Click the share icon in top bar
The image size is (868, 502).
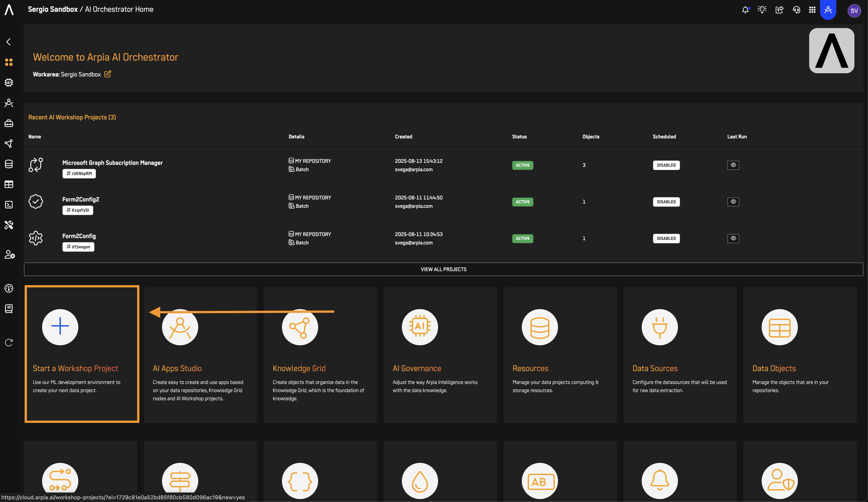[x=779, y=10]
